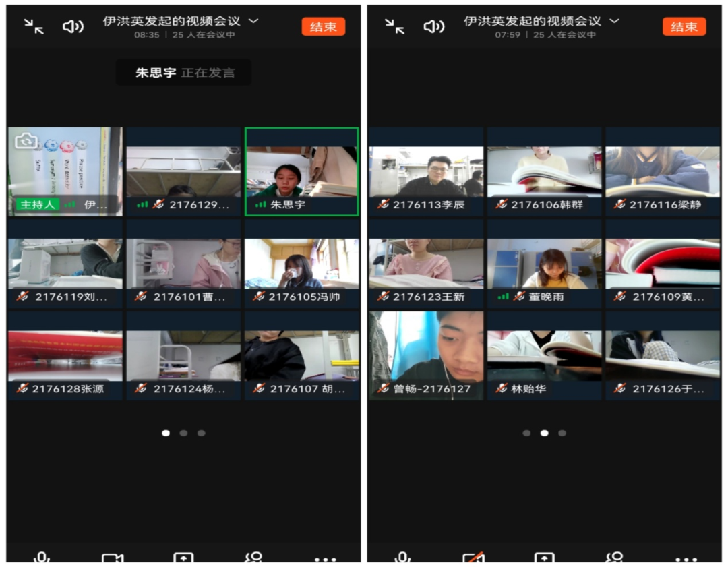Expand meeting title dropdown in left screen
The width and height of the screenshot is (728, 567).
tap(253, 21)
